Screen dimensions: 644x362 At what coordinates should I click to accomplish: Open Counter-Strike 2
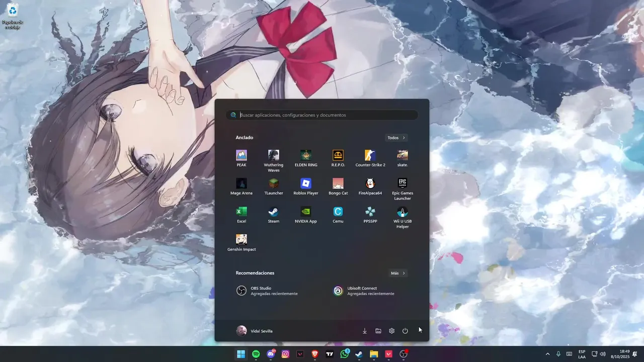click(370, 158)
